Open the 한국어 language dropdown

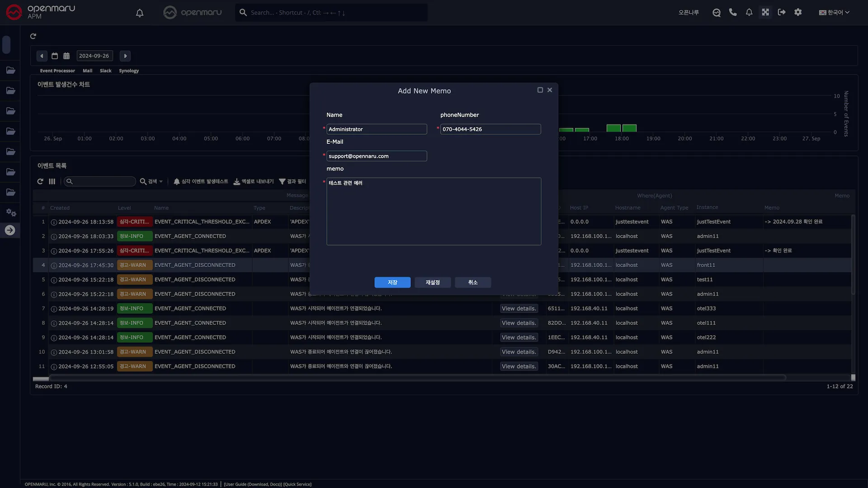pyautogui.click(x=835, y=13)
